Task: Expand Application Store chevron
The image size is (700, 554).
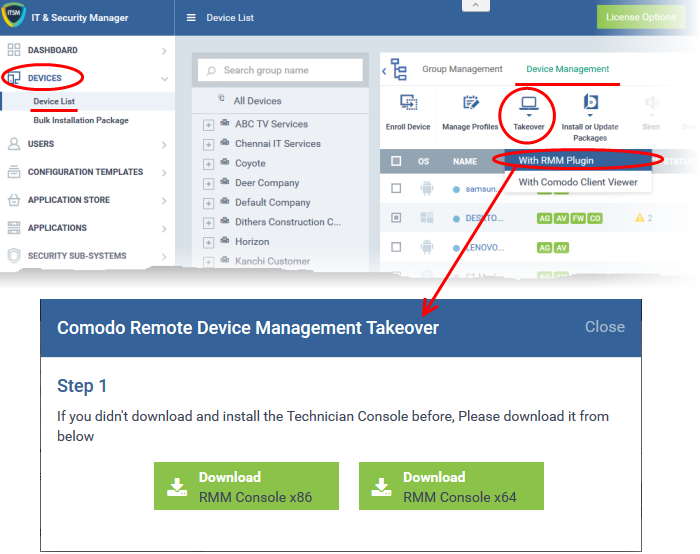Action: [x=164, y=201]
